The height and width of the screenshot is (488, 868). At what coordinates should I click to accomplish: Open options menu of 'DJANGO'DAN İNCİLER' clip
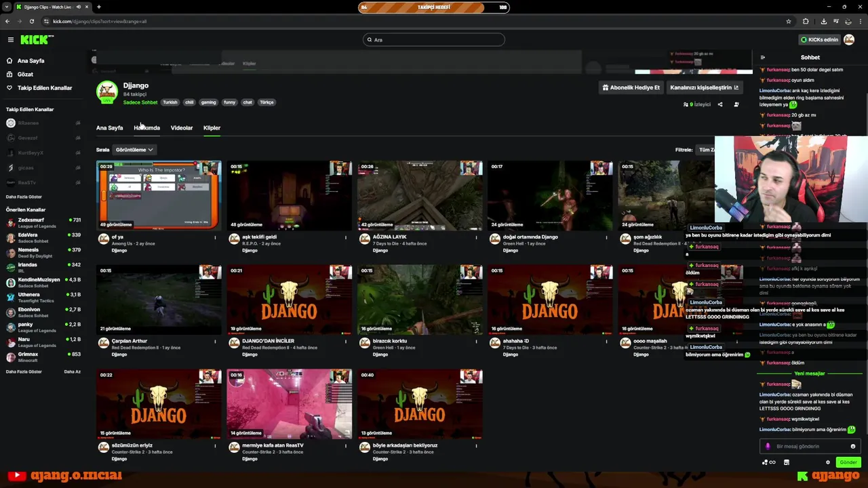(346, 342)
